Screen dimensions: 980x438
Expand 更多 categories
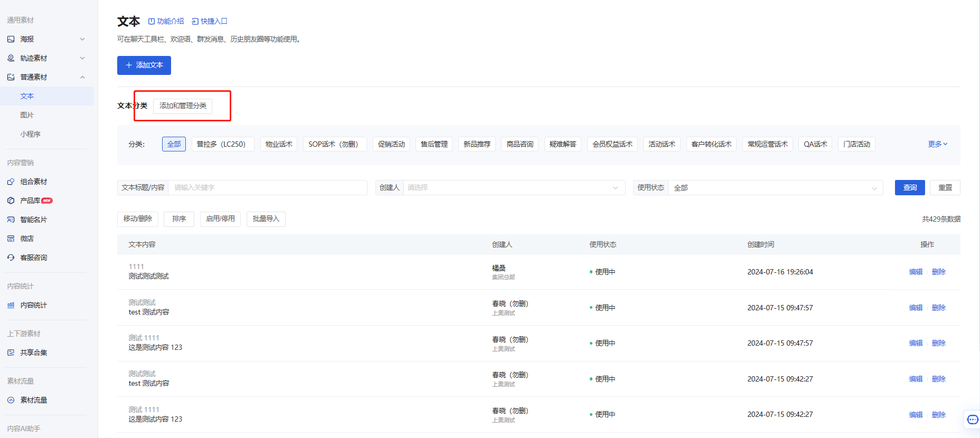click(x=938, y=144)
